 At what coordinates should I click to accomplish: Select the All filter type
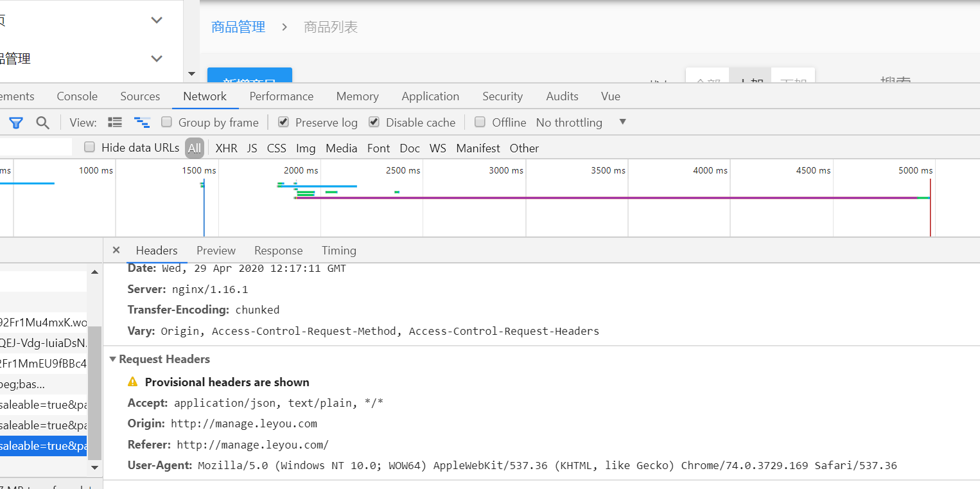(x=195, y=148)
